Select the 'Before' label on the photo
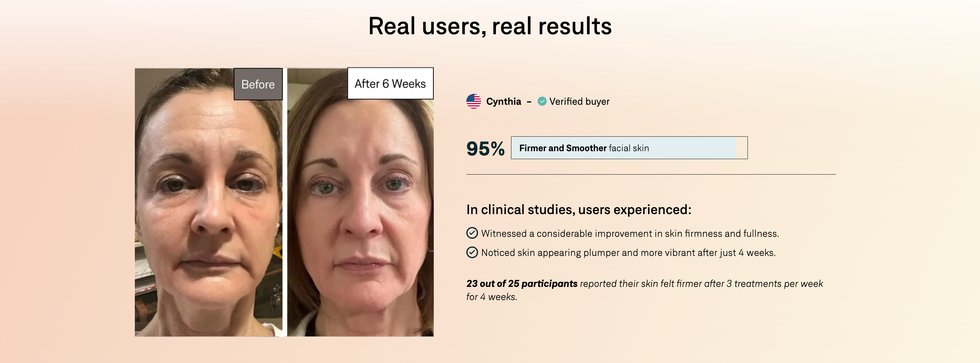980x363 pixels. [x=258, y=84]
